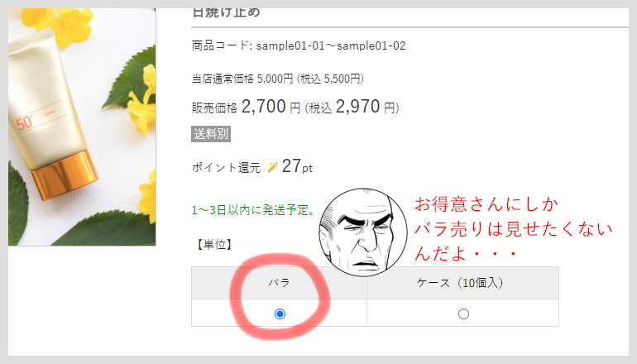
Task: Click the バラ column header cell
Action: point(279,283)
